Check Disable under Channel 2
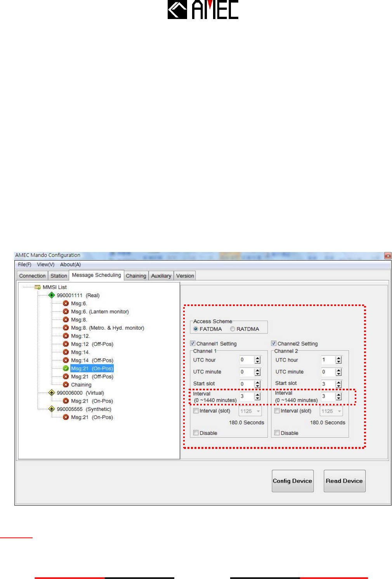This screenshot has height=579, width=392. click(x=277, y=433)
